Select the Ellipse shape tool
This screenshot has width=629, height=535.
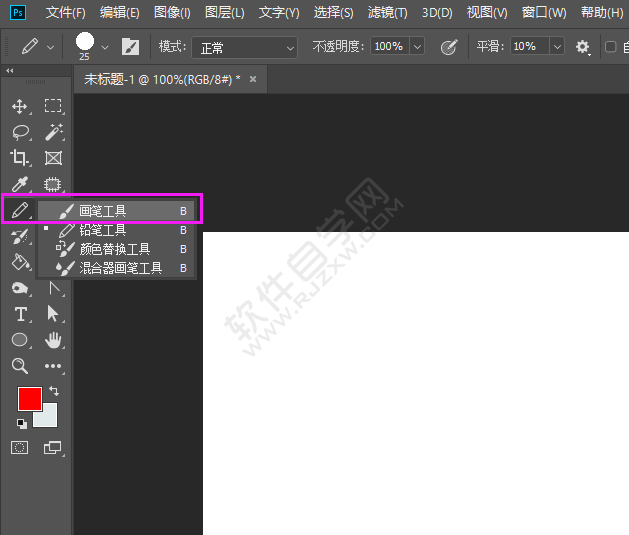coord(20,340)
